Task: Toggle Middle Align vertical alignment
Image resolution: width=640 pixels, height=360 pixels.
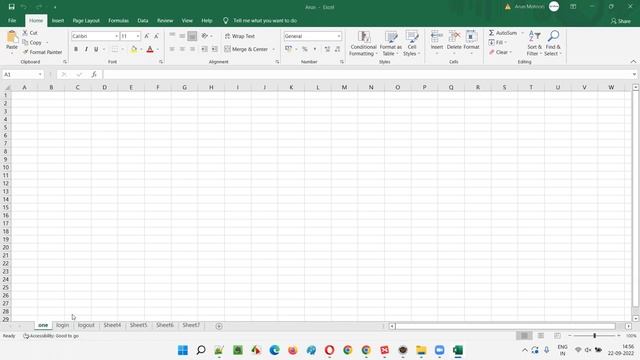Action: coord(182,36)
